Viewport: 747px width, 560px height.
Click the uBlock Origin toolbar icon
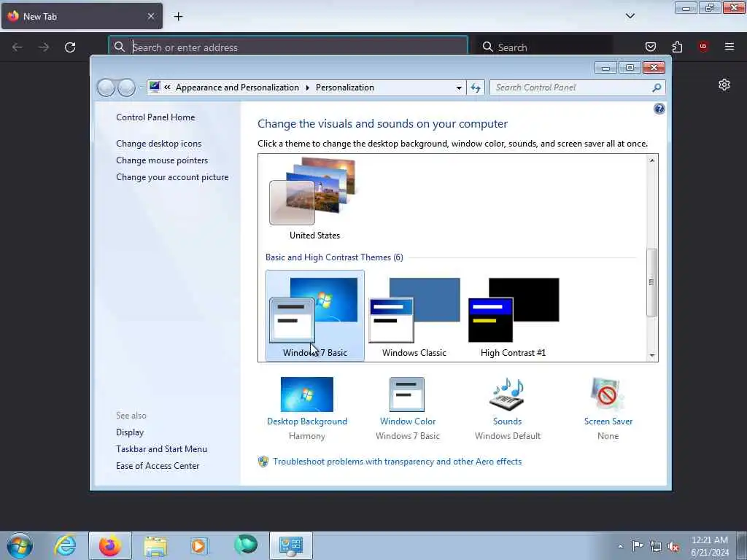[703, 47]
